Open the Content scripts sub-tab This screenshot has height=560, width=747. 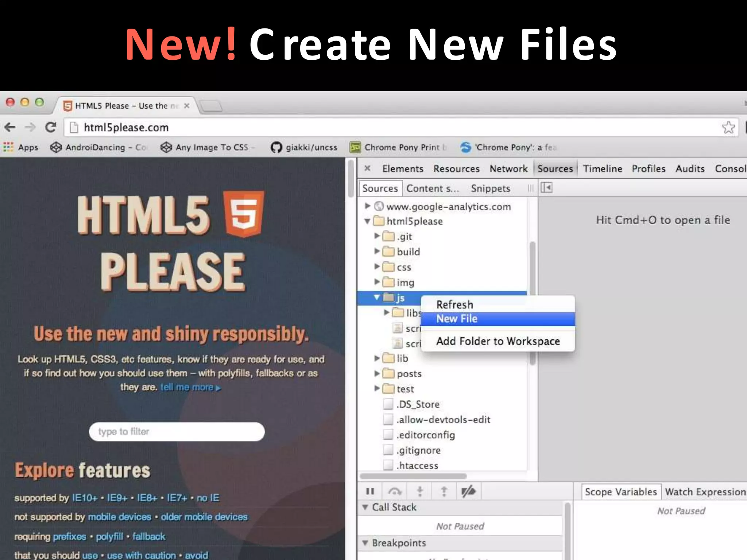point(433,188)
